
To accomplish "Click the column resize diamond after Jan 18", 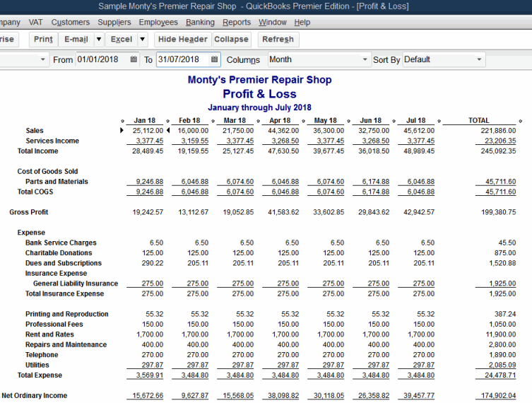I will [167, 121].
